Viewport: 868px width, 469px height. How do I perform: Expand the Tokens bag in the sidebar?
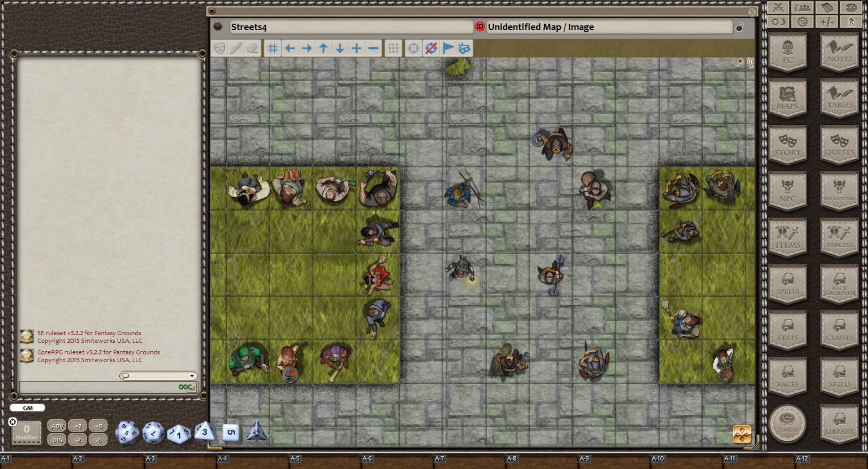pos(787,423)
